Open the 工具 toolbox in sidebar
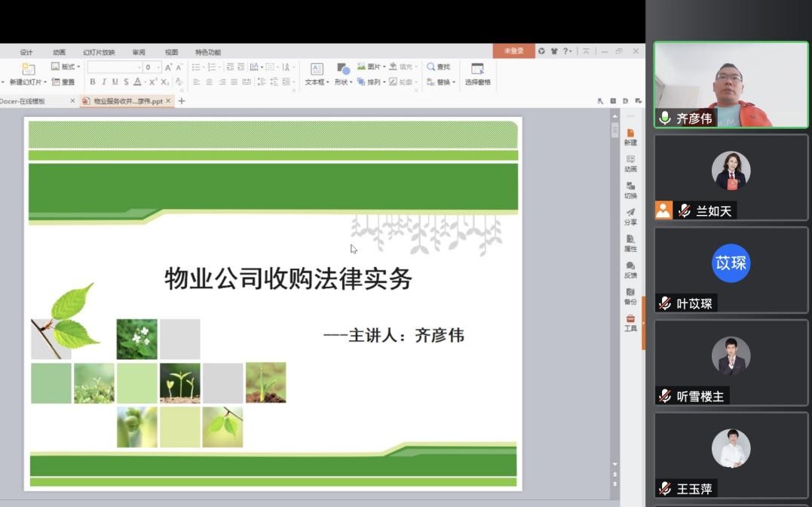This screenshot has height=507, width=812. pos(630,323)
